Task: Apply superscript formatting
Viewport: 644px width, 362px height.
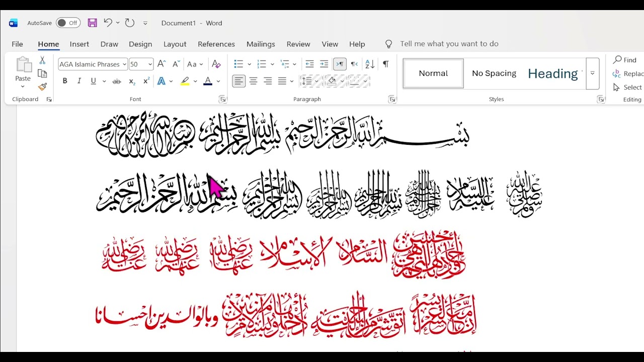Action: [x=146, y=81]
